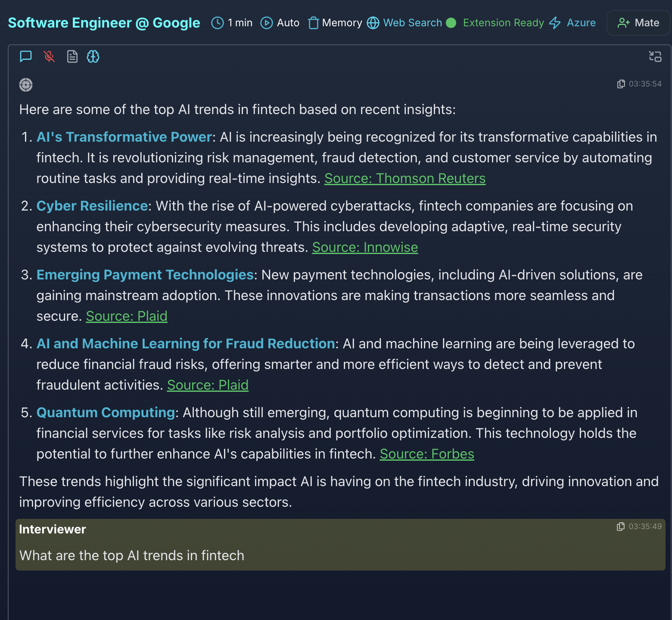Open Source: Plaid link under Emerging Payment Technologies
The image size is (672, 620).
[x=127, y=316]
